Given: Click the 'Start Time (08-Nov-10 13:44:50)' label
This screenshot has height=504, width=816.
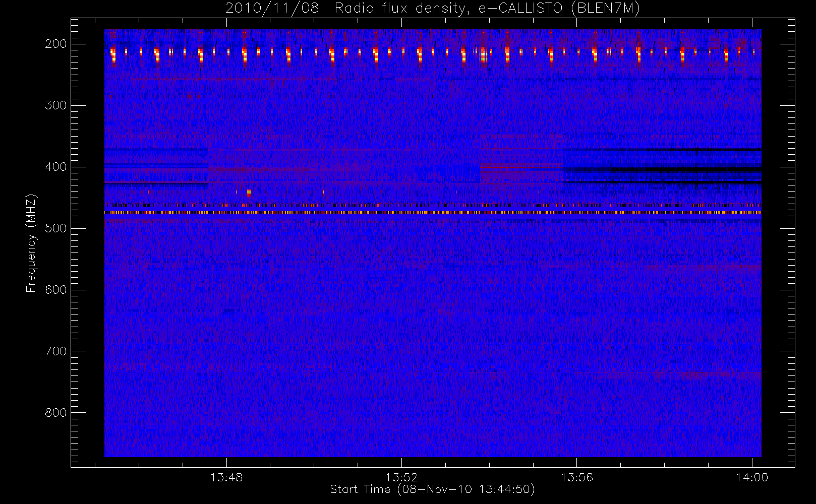Looking at the screenshot, I should point(432,489).
